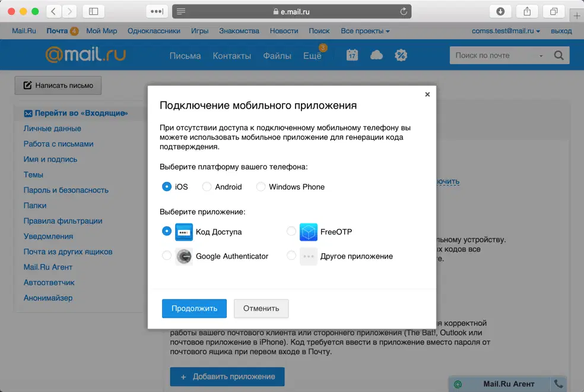Viewport: 584px width, 392px height.
Task: Click the Отменить button
Action: click(x=261, y=308)
